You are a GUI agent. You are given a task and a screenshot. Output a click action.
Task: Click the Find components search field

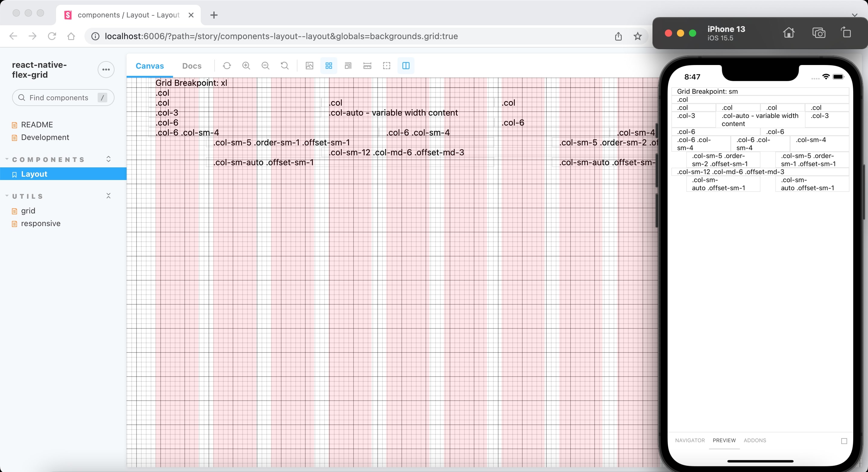click(x=63, y=98)
